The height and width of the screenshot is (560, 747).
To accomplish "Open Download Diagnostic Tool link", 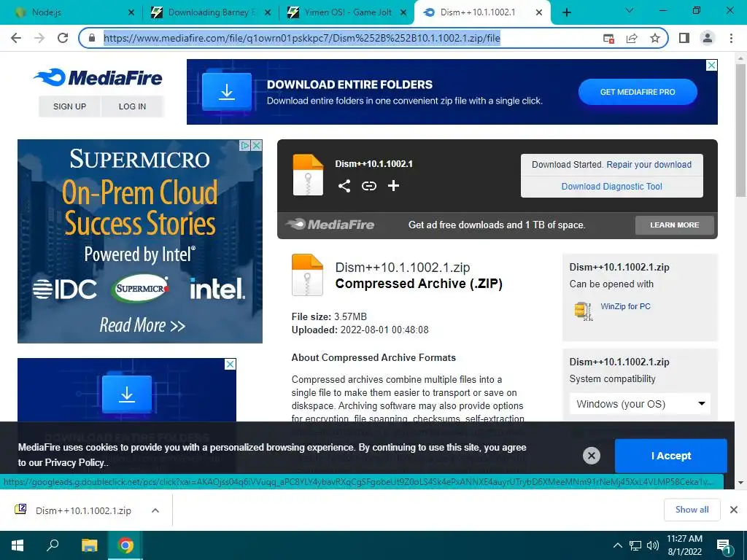I will pyautogui.click(x=612, y=187).
